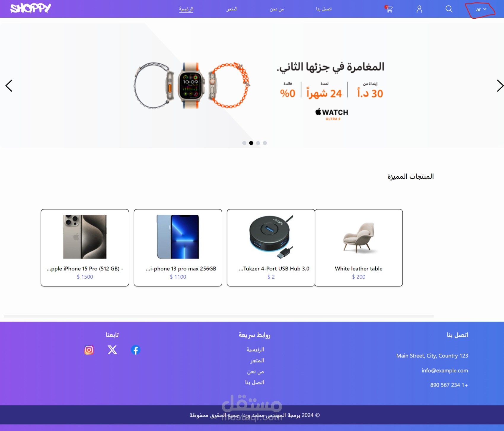Click the user account icon
This screenshot has width=504, height=431.
coord(419,9)
